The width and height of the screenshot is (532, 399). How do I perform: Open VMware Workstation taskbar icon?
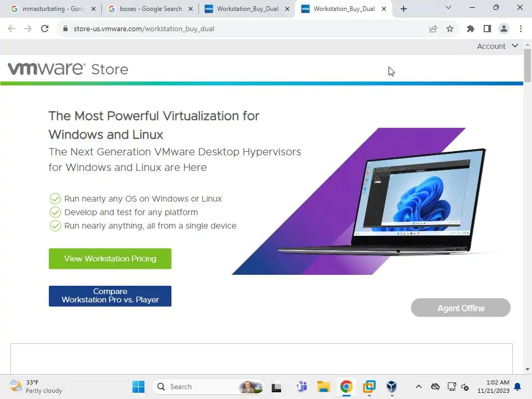369,387
